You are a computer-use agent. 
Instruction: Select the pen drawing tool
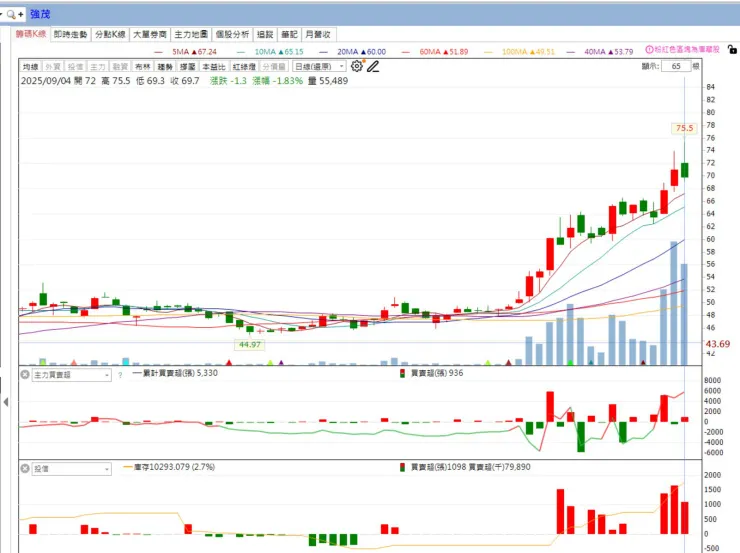pos(373,67)
